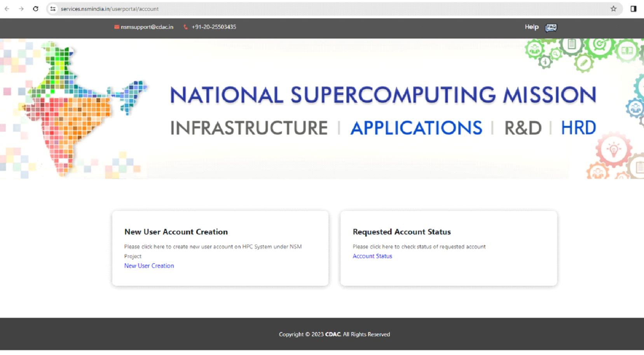Click the New User Account Creation heading
Screen dimensions: 644x355
(x=176, y=232)
